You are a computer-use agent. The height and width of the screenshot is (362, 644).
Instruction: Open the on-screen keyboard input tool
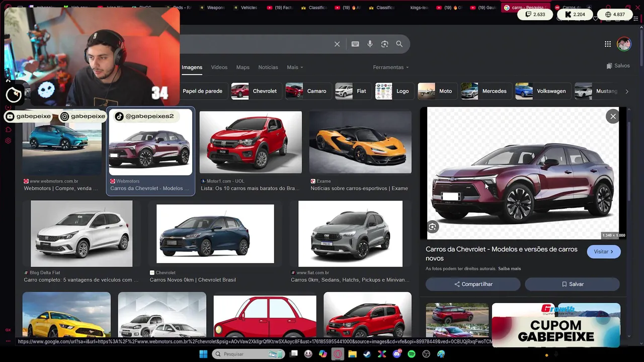point(355,44)
